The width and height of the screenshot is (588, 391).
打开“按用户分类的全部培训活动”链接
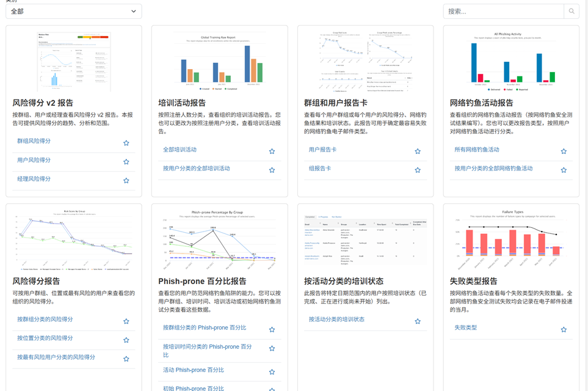(x=197, y=168)
